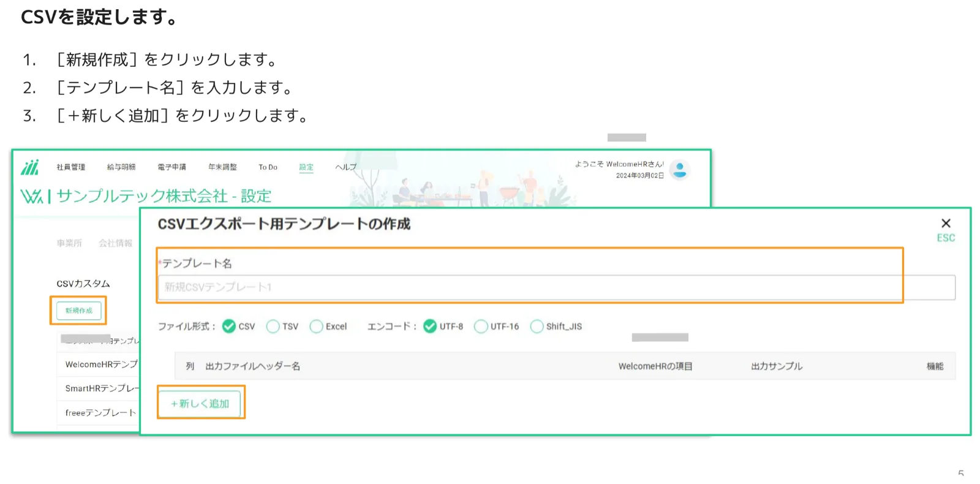Select CSV file format radio
The image size is (980, 484).
click(x=229, y=326)
